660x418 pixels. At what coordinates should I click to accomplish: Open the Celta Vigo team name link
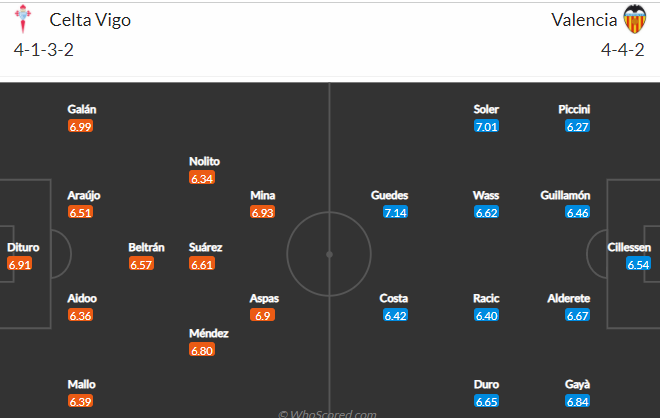click(90, 20)
